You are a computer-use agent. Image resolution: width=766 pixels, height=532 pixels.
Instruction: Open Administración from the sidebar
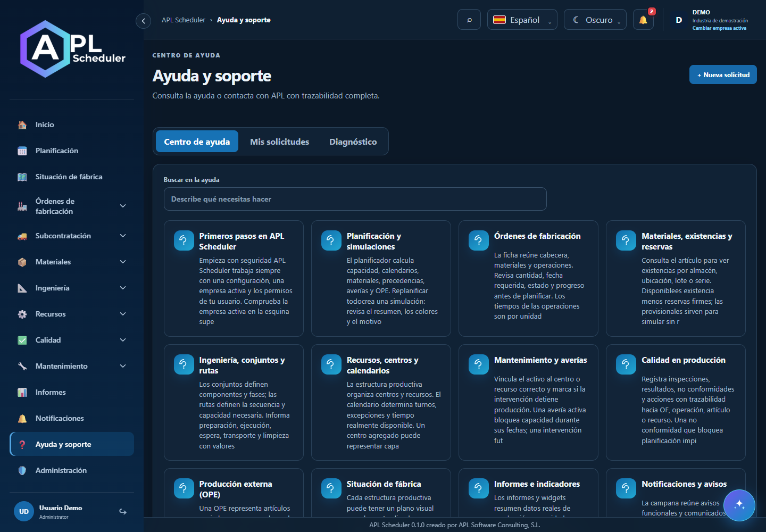point(72,471)
